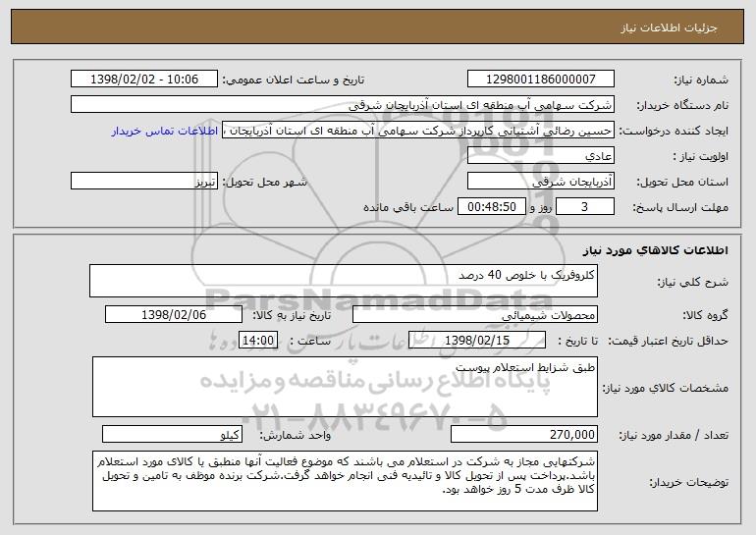Click the label مشخصات کالای مورد نیاز
This screenshot has width=756, height=535.
(666, 388)
